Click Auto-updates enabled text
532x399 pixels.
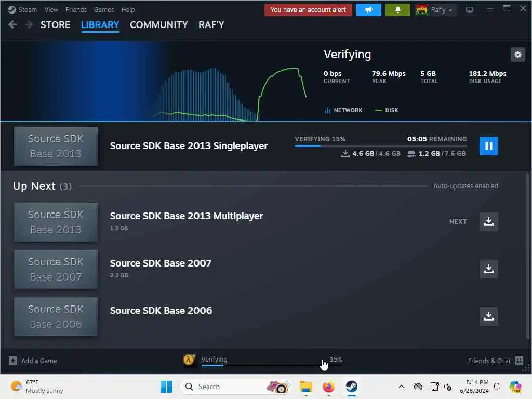465,186
